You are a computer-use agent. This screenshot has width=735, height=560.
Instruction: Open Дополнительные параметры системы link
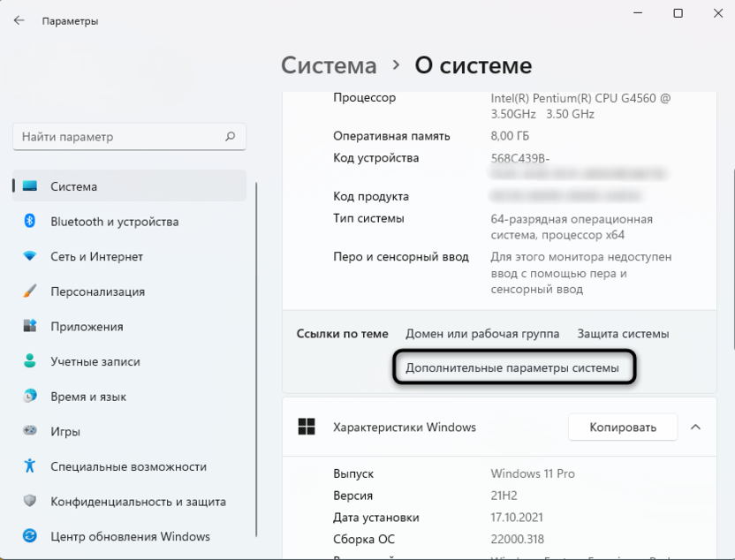[x=512, y=367]
